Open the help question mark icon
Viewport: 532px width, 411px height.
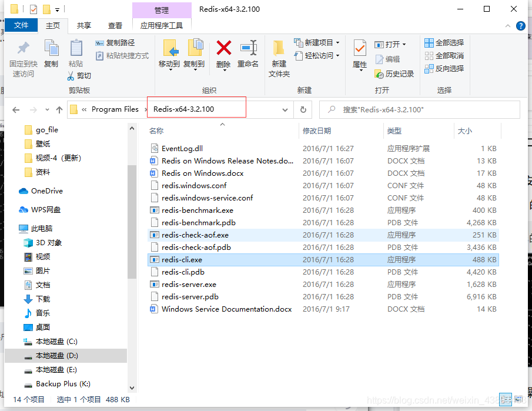point(520,26)
